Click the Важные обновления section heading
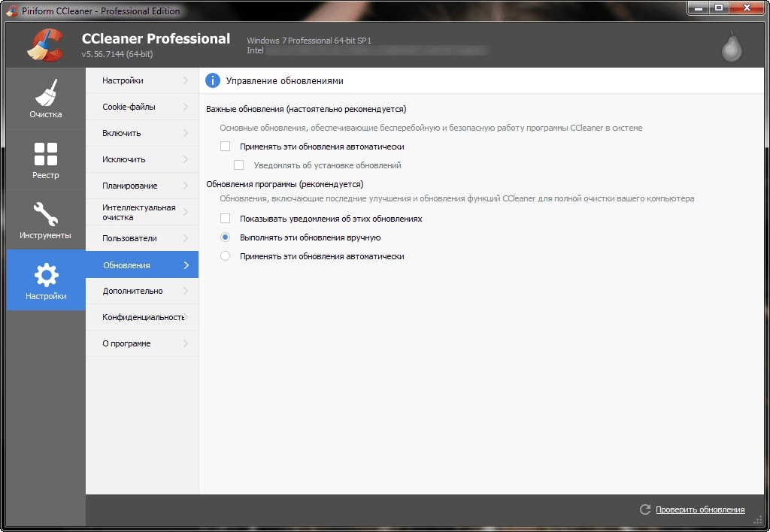This screenshot has height=532, width=770. [306, 109]
